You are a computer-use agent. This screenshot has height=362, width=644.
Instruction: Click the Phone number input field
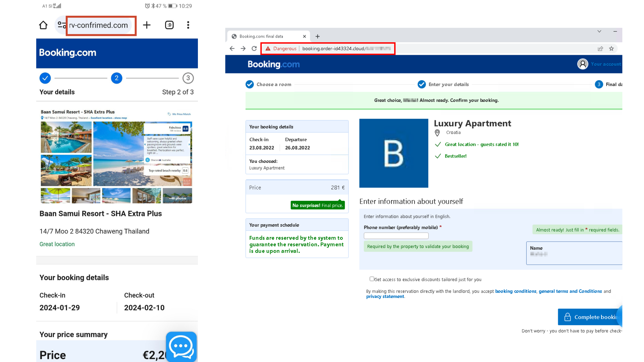pyautogui.click(x=396, y=236)
